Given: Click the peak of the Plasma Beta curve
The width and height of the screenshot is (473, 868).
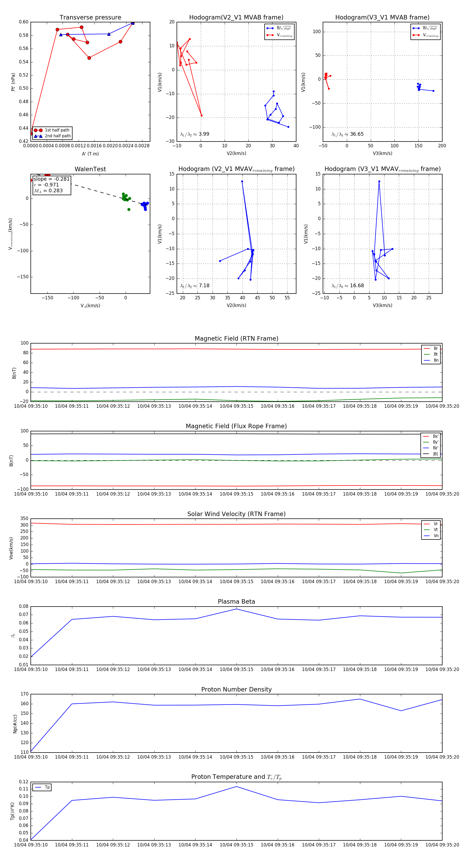Looking at the screenshot, I should tap(236, 609).
